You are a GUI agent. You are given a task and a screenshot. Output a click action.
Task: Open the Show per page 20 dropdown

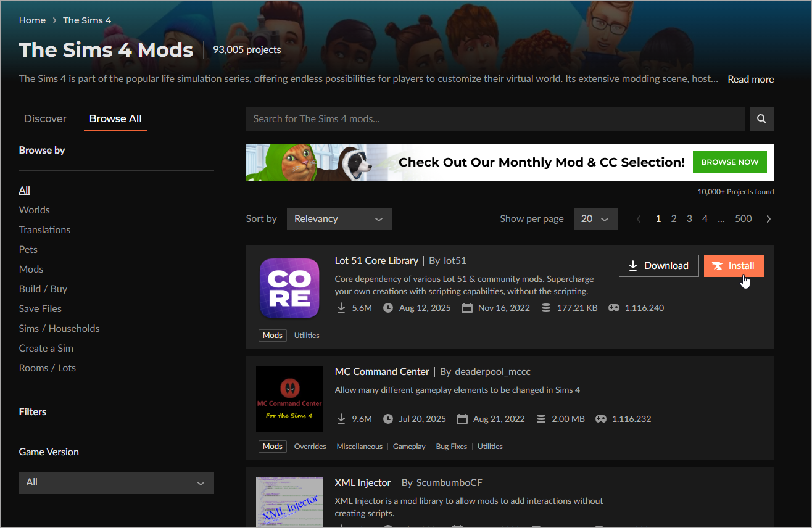[x=596, y=219]
